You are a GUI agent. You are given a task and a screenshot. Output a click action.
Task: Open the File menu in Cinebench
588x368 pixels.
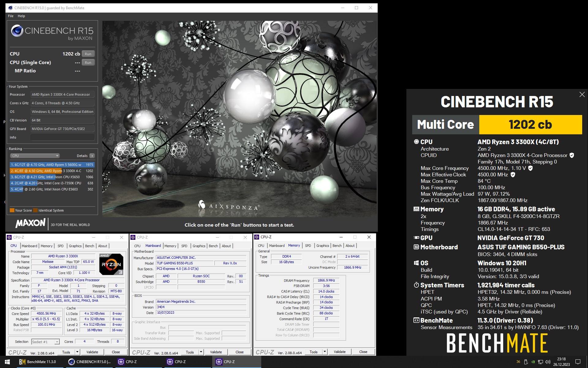click(11, 16)
